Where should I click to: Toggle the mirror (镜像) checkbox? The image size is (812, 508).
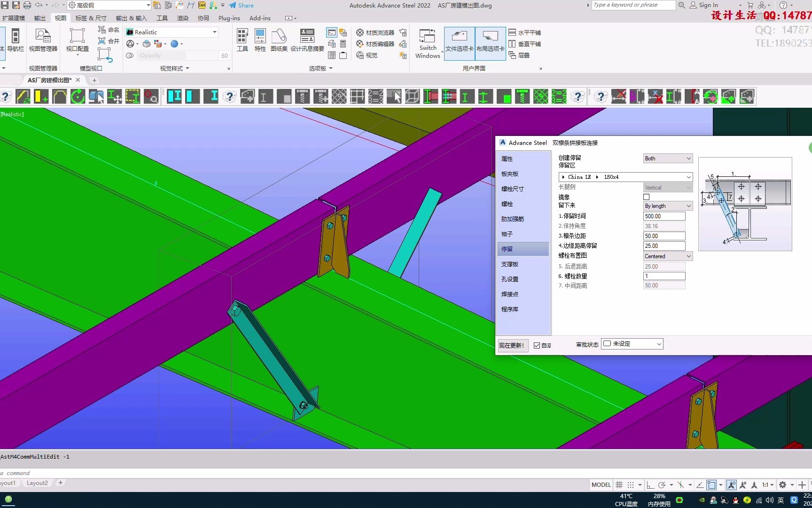[x=647, y=197]
